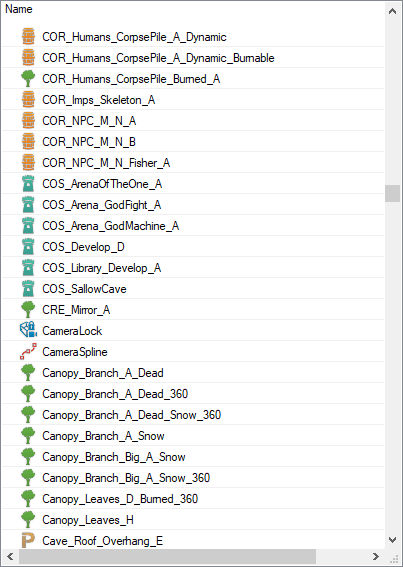Sort by the Name column header
403x567 pixels.
193,9
